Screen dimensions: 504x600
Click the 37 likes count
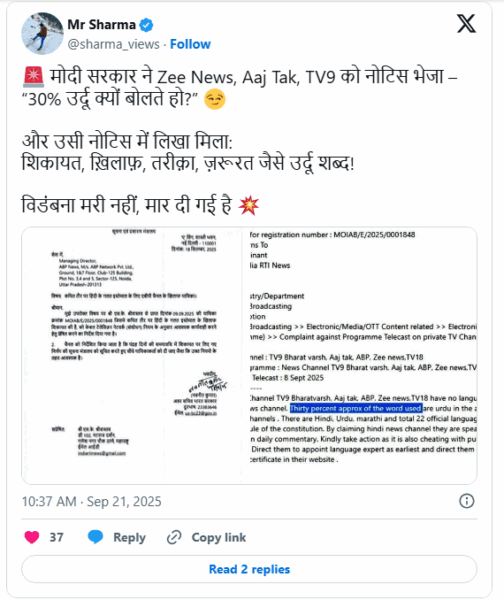[x=56, y=537]
